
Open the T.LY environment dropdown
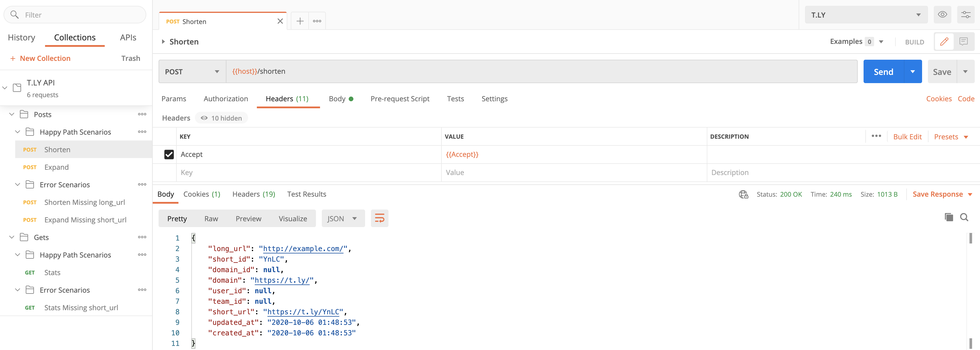866,15
